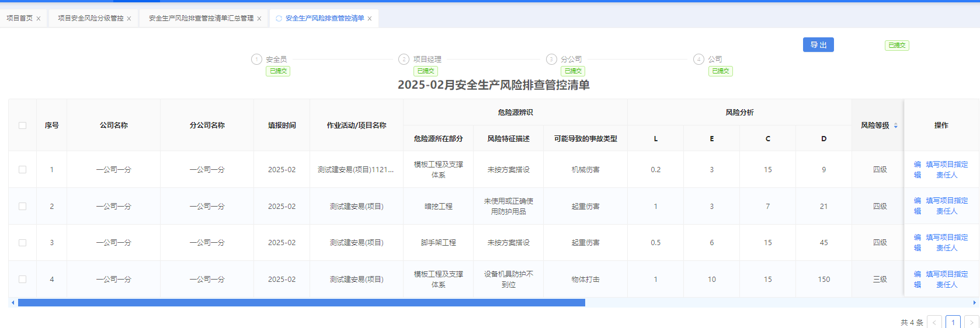
Task: Click the horizontal table scrollbar
Action: coord(301,303)
